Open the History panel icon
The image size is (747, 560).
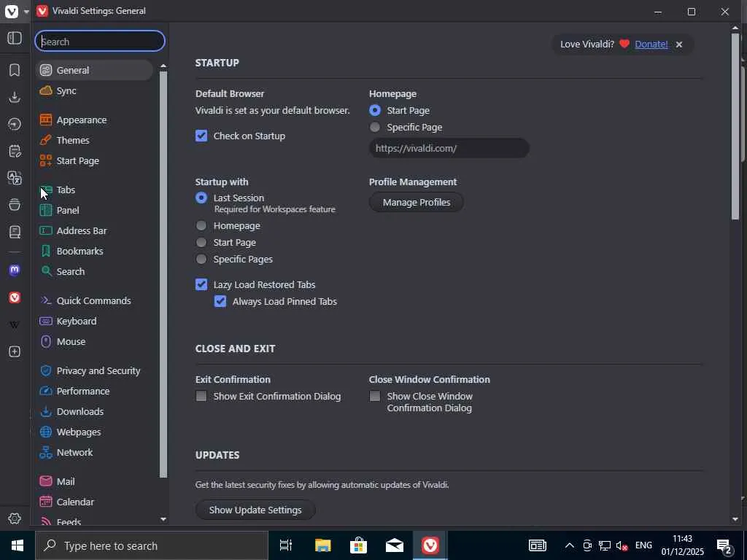(15, 124)
